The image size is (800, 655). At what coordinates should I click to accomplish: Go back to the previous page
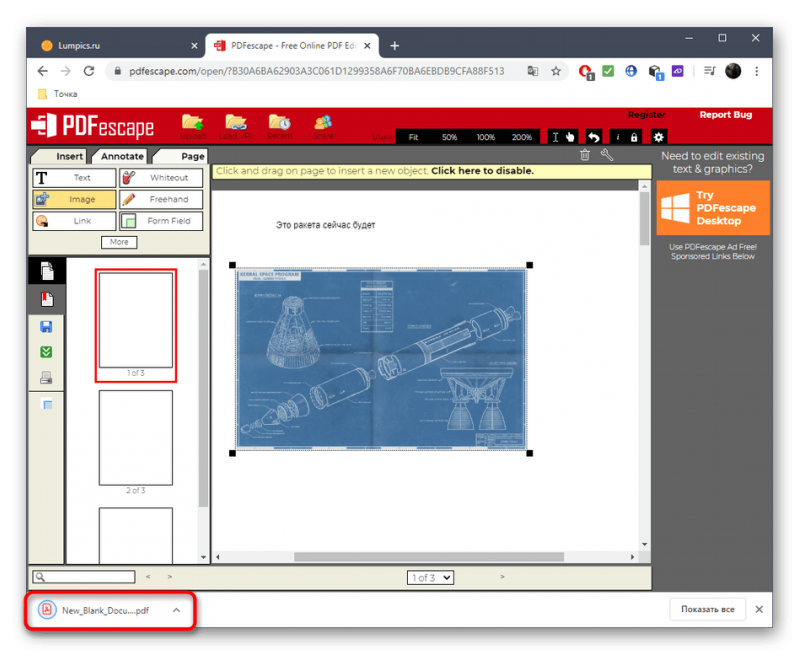tap(43, 71)
